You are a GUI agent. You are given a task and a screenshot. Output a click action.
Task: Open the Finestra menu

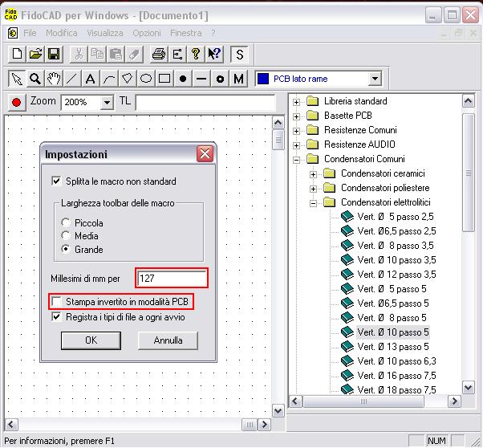186,33
